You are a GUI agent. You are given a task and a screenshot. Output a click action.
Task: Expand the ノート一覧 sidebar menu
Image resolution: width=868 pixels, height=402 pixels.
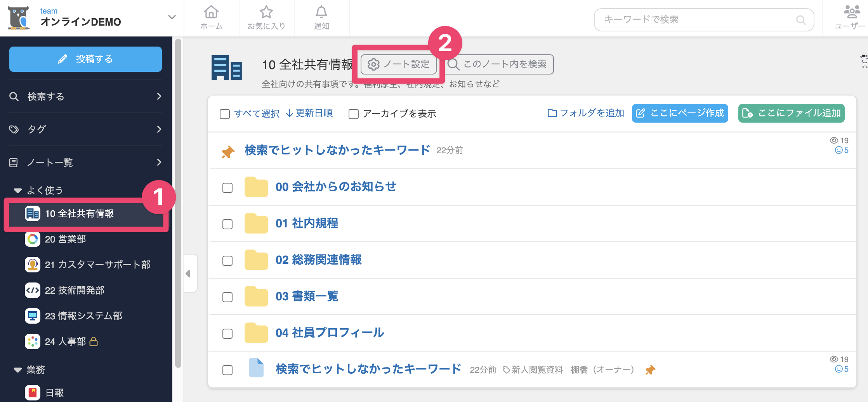pos(85,162)
